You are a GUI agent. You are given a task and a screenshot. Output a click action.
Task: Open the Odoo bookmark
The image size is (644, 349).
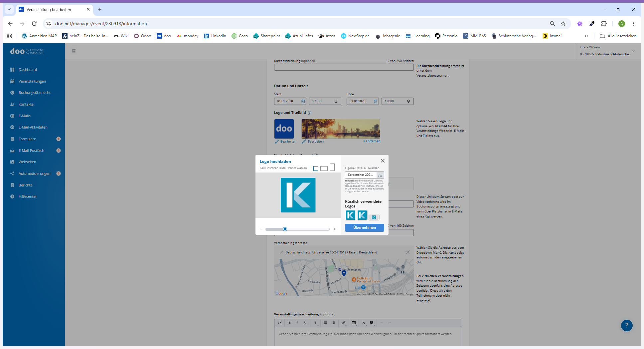click(142, 36)
